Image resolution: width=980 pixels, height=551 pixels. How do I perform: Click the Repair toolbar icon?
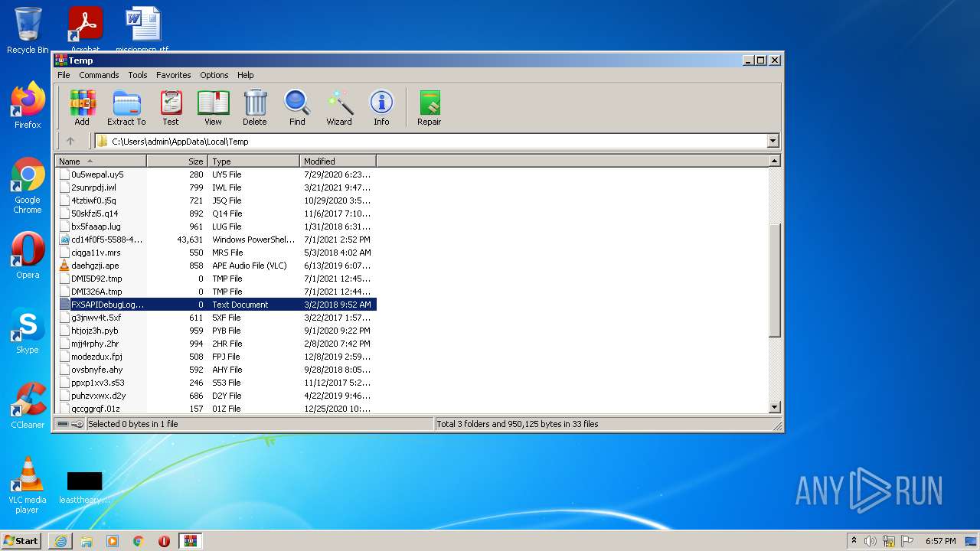(x=429, y=107)
